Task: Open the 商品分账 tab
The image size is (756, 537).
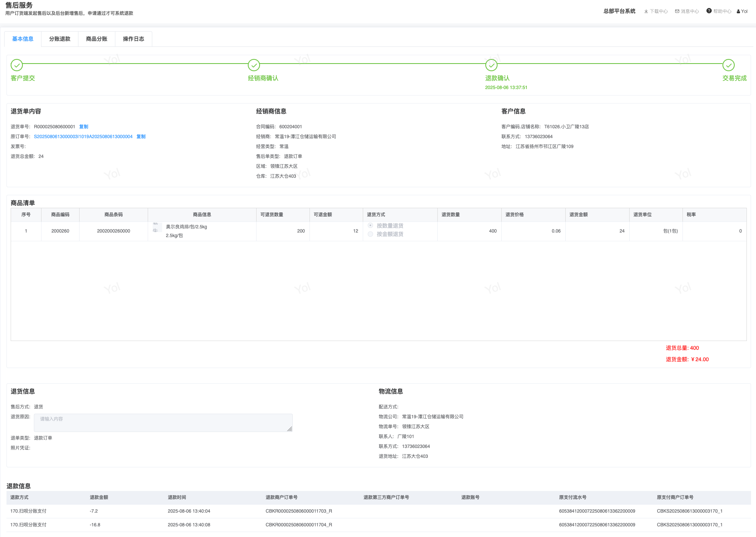Action: click(x=97, y=39)
